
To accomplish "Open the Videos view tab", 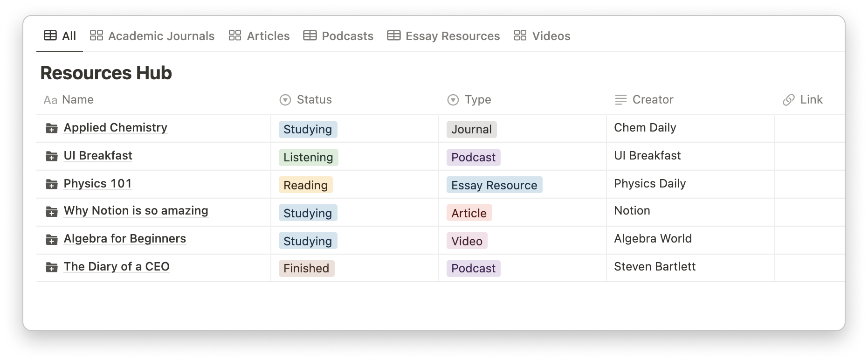I will [x=551, y=35].
